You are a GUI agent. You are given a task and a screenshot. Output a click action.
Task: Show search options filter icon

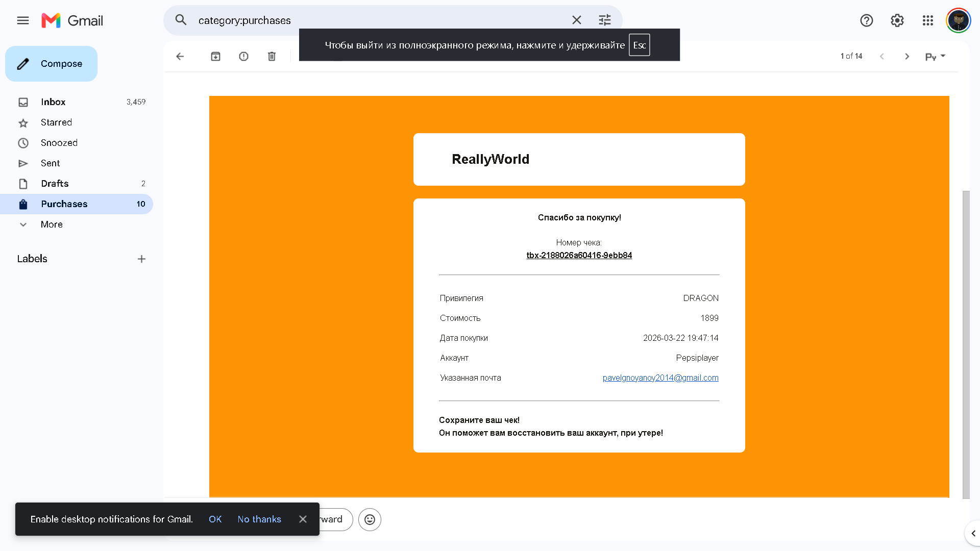(x=605, y=20)
